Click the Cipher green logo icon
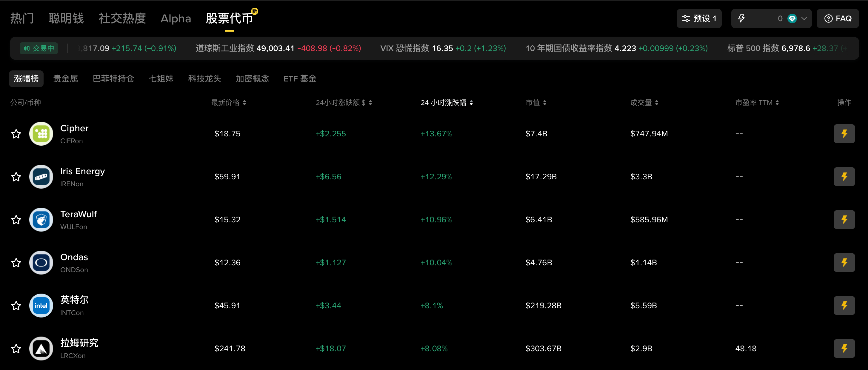868x370 pixels. [41, 134]
